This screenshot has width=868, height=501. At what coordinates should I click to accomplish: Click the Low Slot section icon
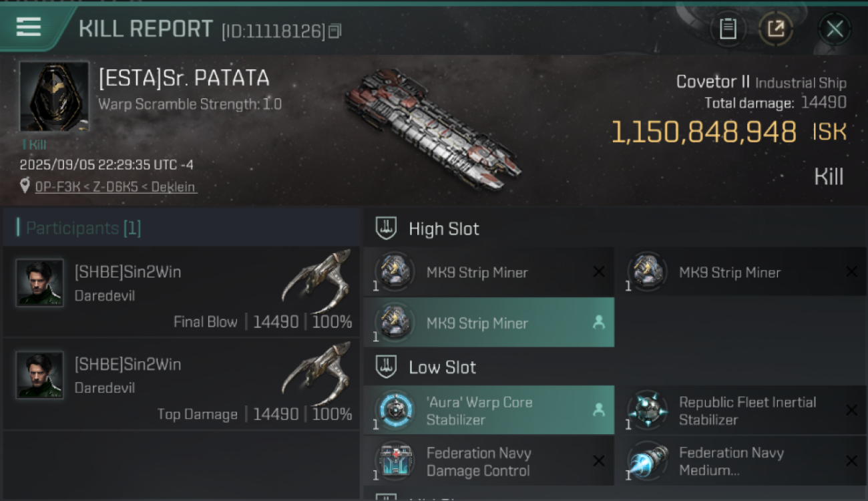pos(387,367)
